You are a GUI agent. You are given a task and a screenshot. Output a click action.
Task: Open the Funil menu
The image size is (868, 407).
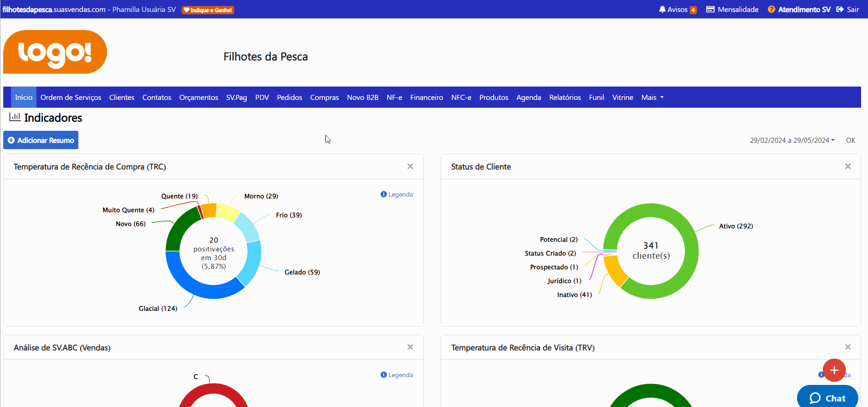(x=596, y=97)
